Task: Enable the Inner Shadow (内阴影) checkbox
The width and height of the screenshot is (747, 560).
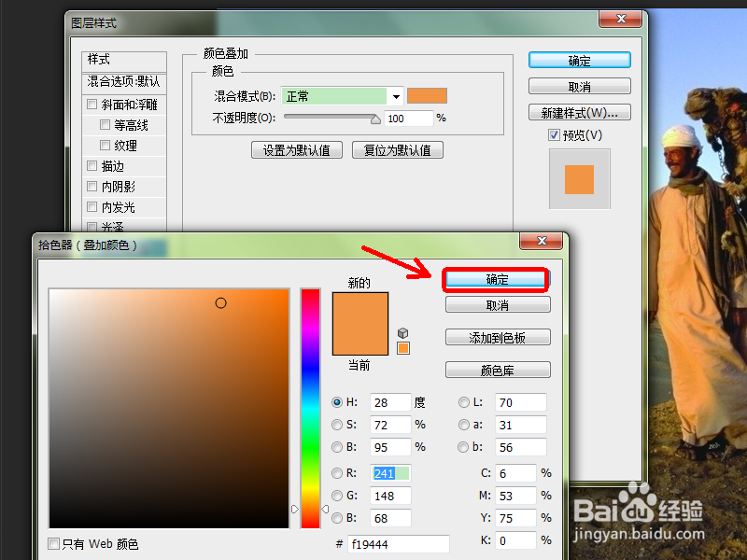Action: (x=92, y=186)
